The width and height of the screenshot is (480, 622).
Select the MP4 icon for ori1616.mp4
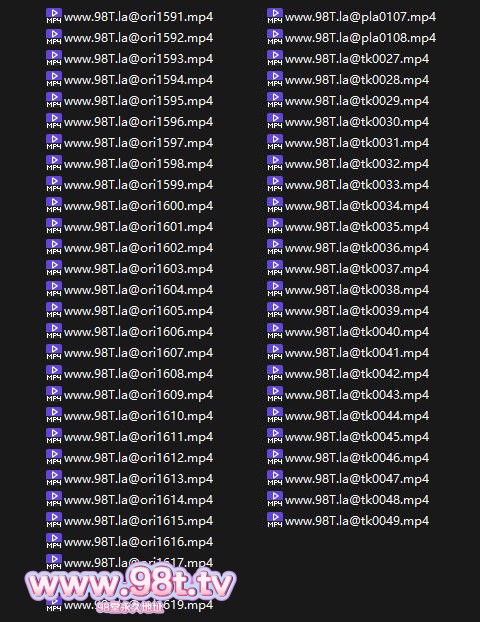click(x=54, y=541)
